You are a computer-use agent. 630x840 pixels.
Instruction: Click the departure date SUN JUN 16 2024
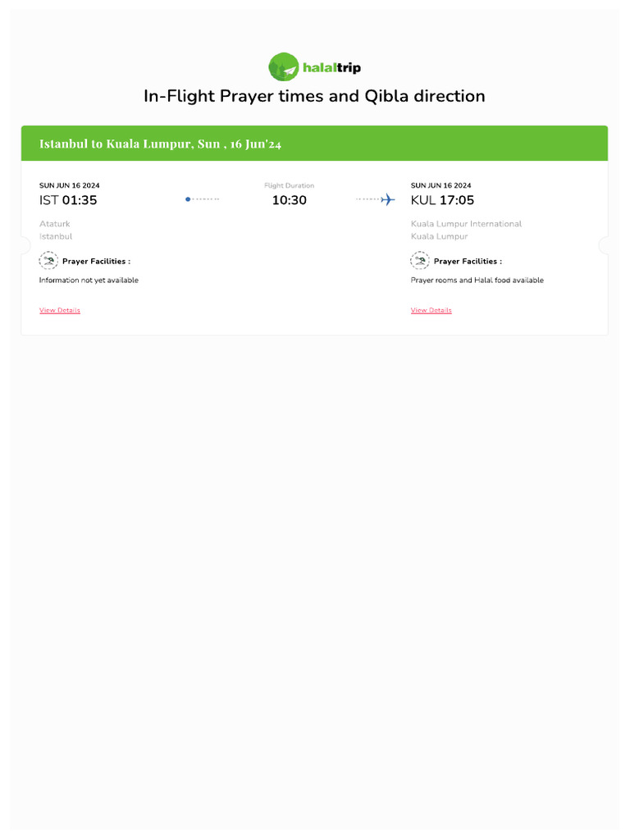pyautogui.click(x=70, y=185)
